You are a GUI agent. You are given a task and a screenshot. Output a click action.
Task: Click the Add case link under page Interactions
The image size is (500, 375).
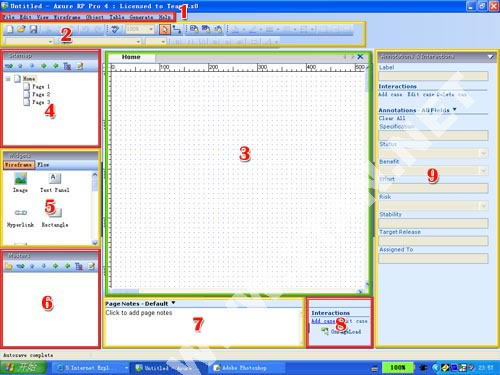click(323, 321)
